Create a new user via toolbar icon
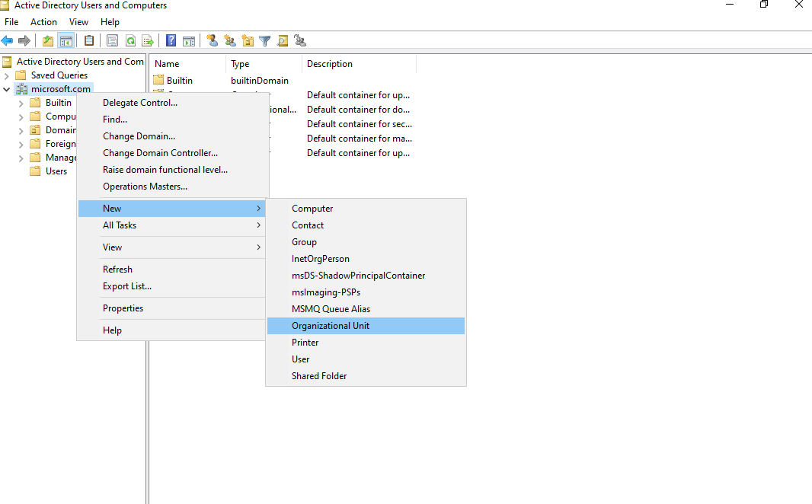 [212, 40]
